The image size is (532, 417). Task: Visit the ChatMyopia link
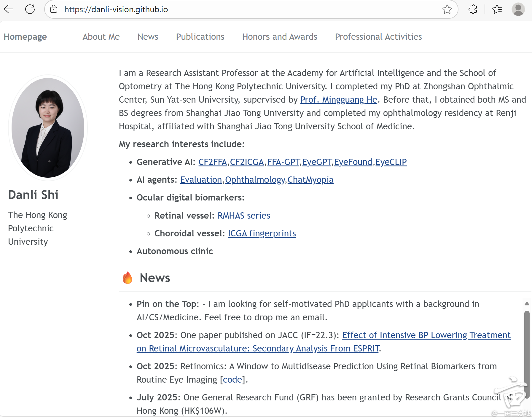pyautogui.click(x=310, y=180)
